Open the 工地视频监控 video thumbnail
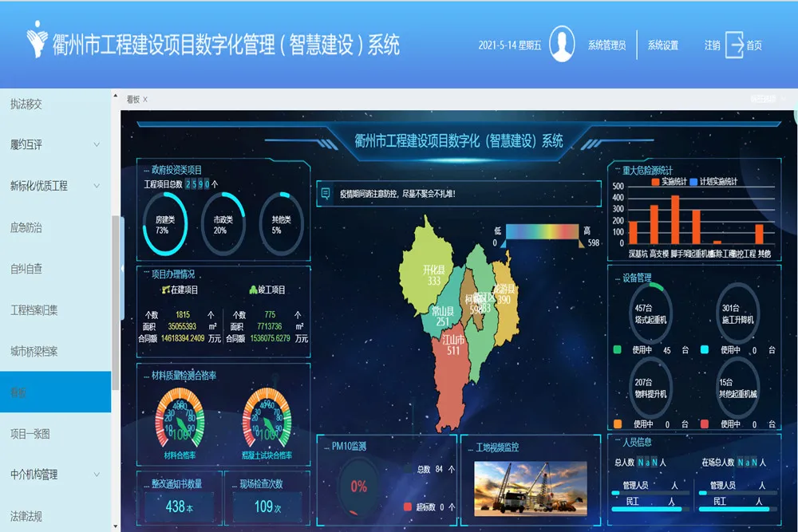 [530, 487]
